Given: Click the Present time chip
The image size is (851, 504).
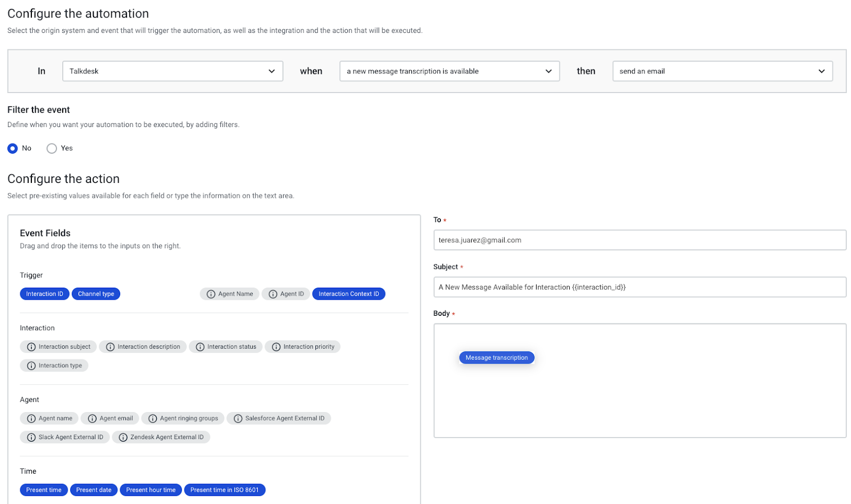Looking at the screenshot, I should (x=44, y=490).
